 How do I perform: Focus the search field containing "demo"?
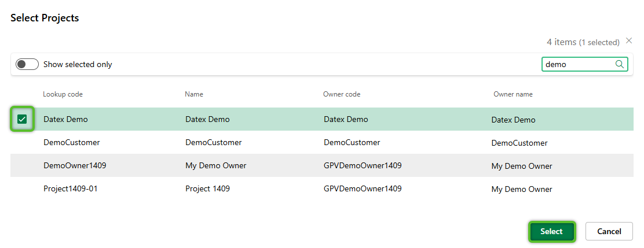pos(577,64)
